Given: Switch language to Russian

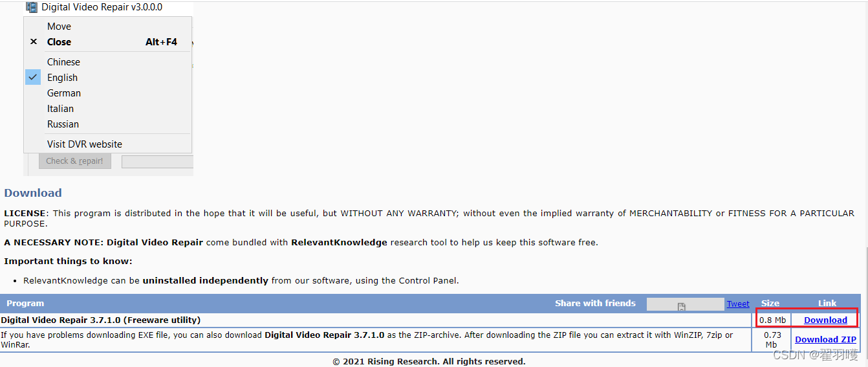Looking at the screenshot, I should point(107,124).
